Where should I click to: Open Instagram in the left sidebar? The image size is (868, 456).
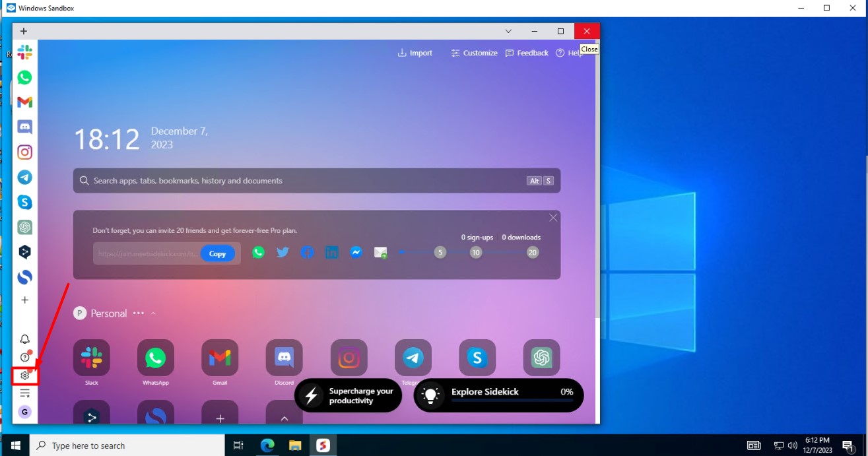coord(24,152)
